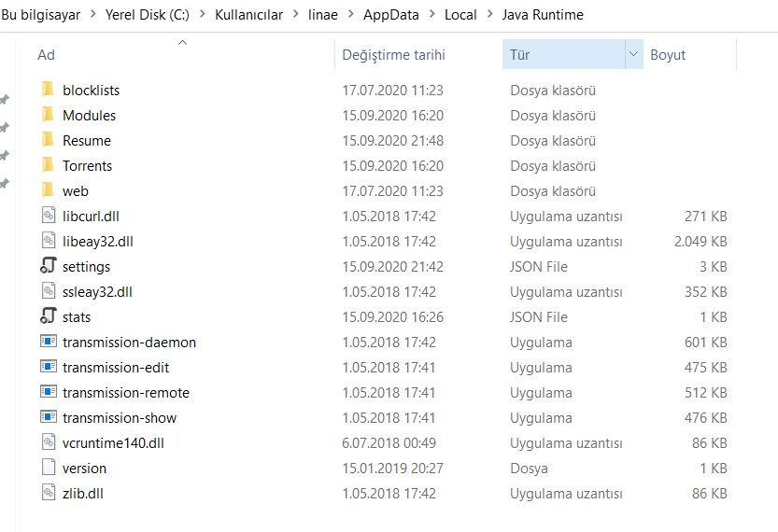Expand the chevron after AppData breadcrumb

pos(432,14)
